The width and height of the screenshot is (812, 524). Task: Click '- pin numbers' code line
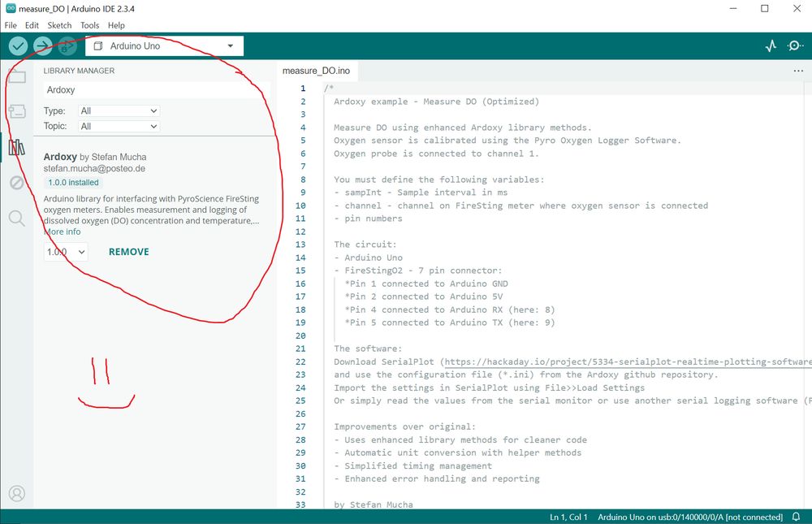(x=368, y=219)
